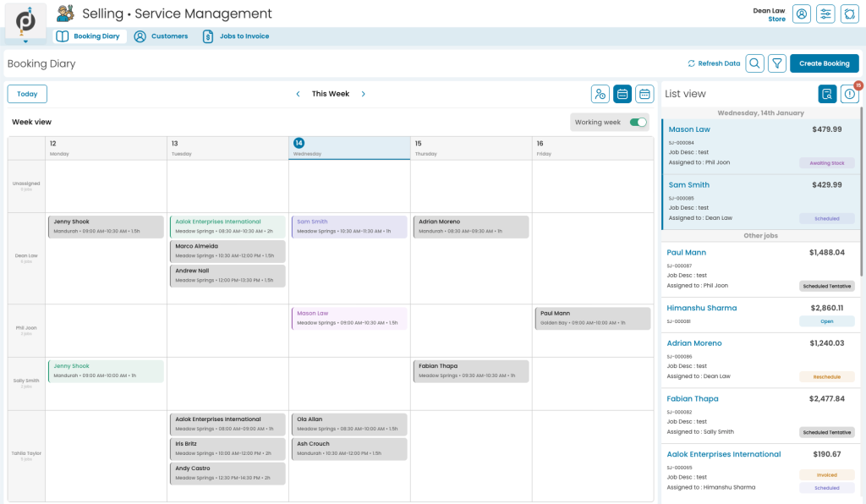866x504 pixels.
Task: Click the Refresh Data link
Action: 713,63
